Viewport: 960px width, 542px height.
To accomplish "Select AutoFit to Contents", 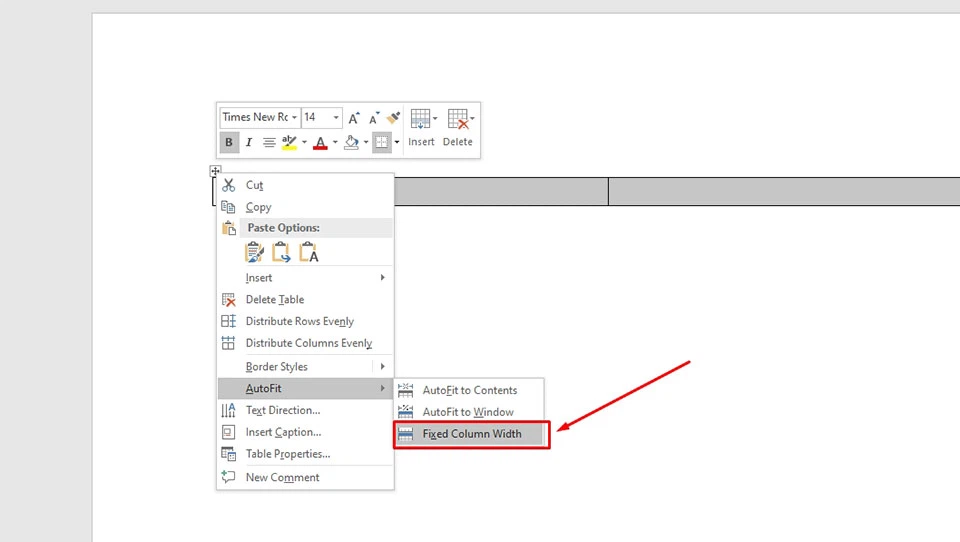I will click(469, 390).
